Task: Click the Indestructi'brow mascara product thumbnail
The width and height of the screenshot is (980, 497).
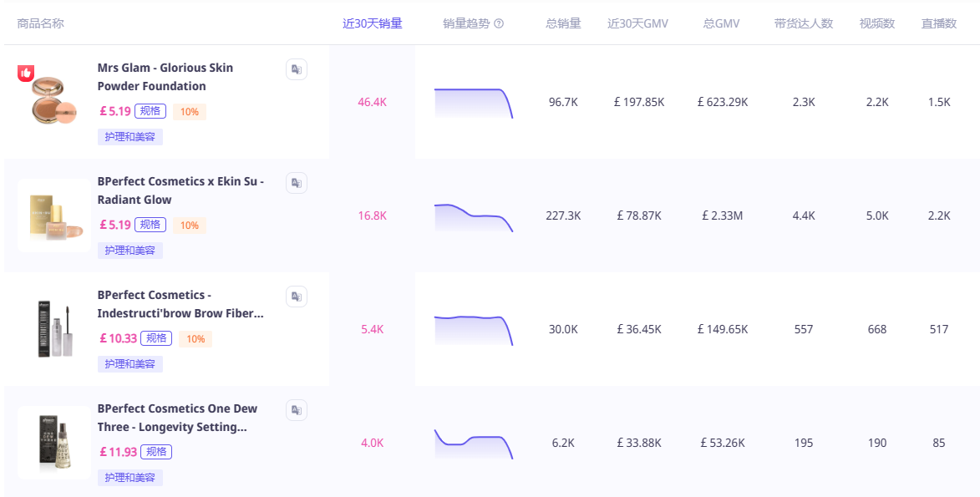Action: (53, 329)
